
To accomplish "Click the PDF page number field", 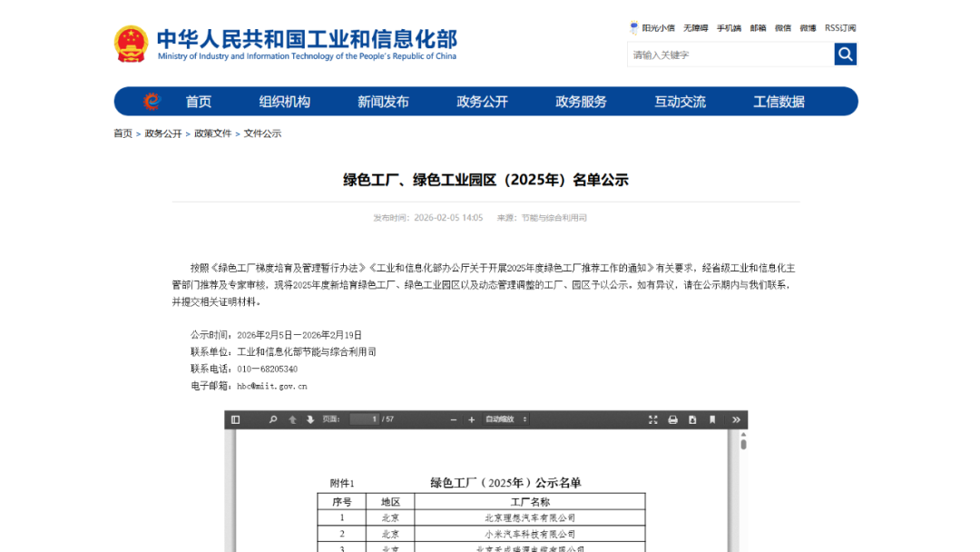I will [x=364, y=419].
